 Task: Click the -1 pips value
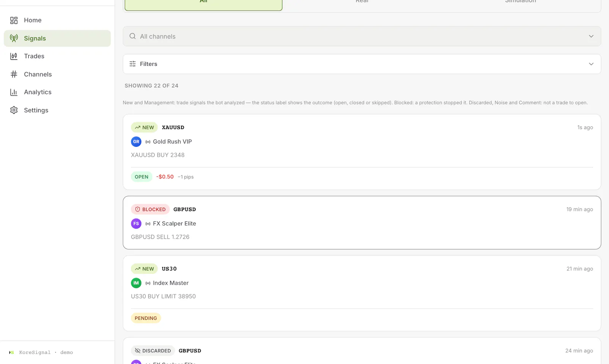point(186,177)
